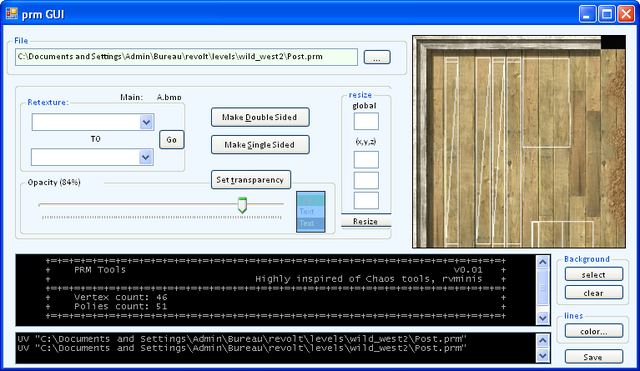The width and height of the screenshot is (640, 371).
Task: Click Background select button
Action: pyautogui.click(x=594, y=275)
